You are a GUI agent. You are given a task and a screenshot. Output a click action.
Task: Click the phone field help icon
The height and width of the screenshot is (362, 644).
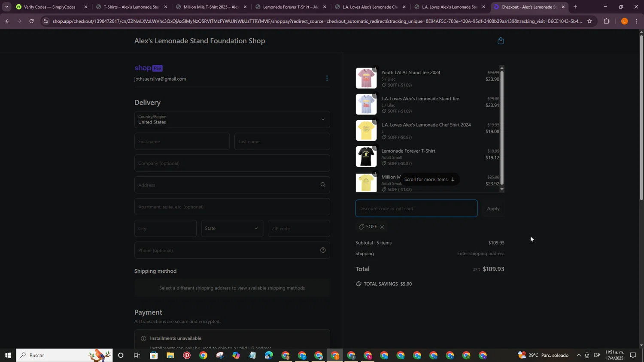tap(323, 250)
